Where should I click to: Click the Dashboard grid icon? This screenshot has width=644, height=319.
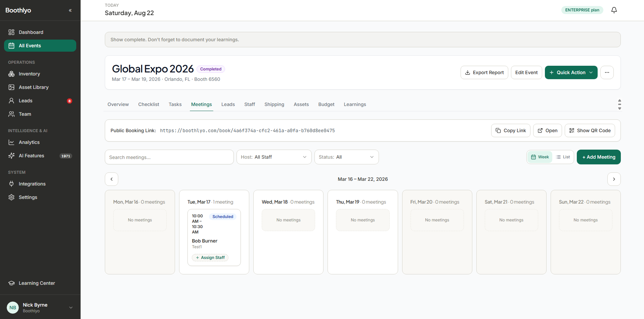(11, 32)
